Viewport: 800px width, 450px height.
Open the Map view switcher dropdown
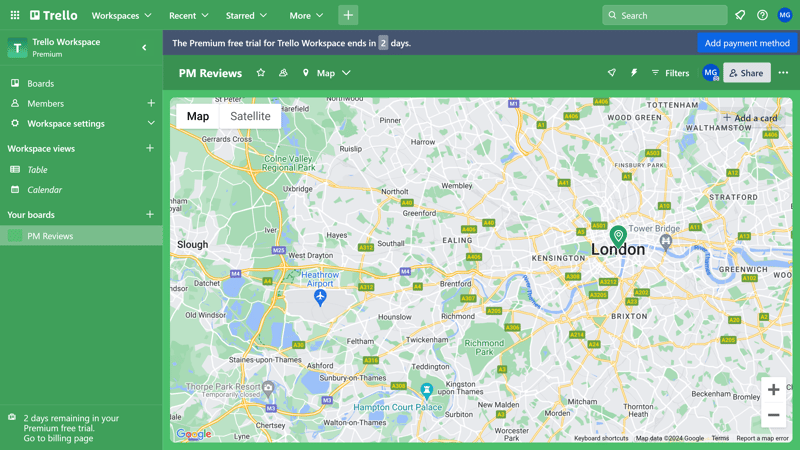pyautogui.click(x=326, y=73)
